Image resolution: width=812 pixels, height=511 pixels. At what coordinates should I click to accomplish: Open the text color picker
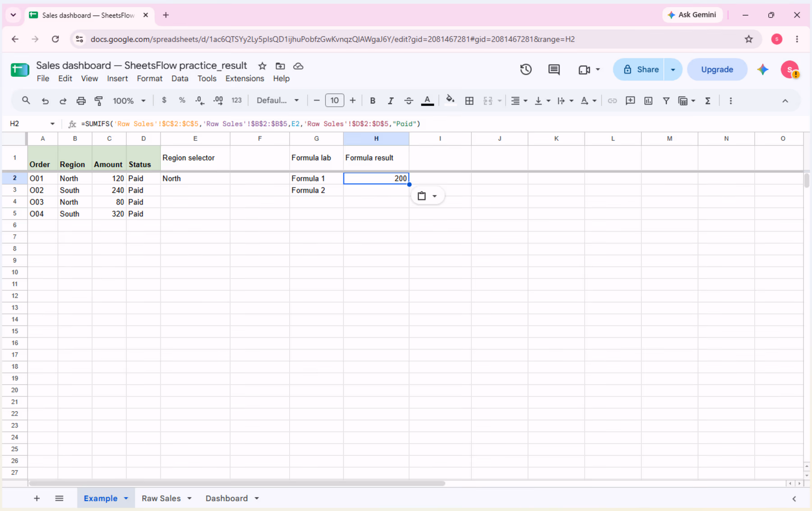click(427, 101)
